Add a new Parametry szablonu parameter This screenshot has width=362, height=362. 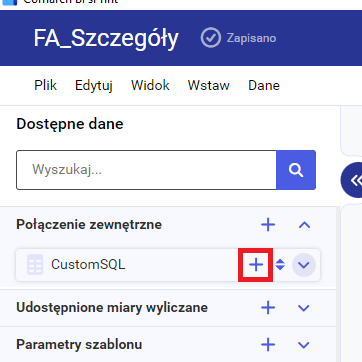(x=268, y=345)
